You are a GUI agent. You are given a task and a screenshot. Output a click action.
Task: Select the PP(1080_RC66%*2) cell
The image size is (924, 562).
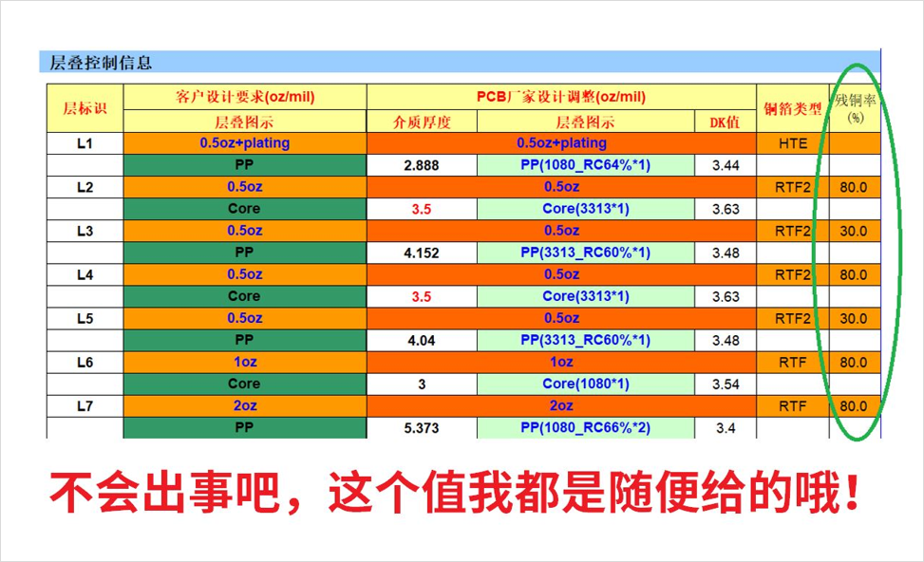pos(586,428)
